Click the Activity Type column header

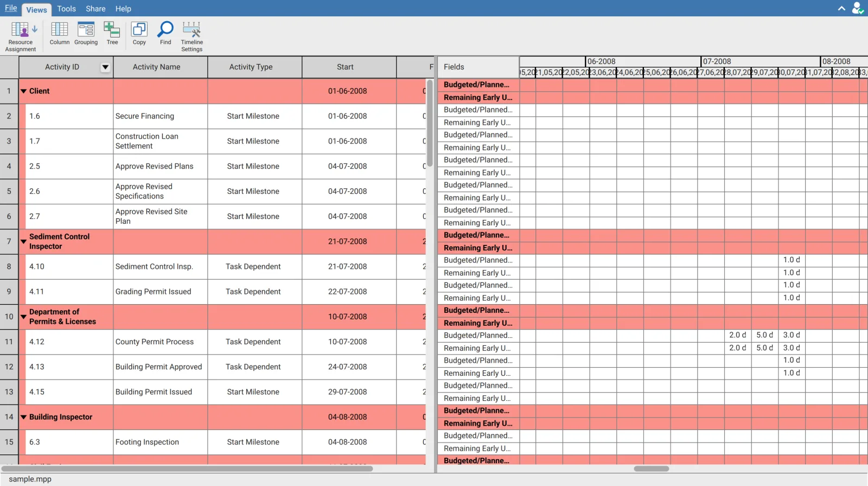click(255, 67)
